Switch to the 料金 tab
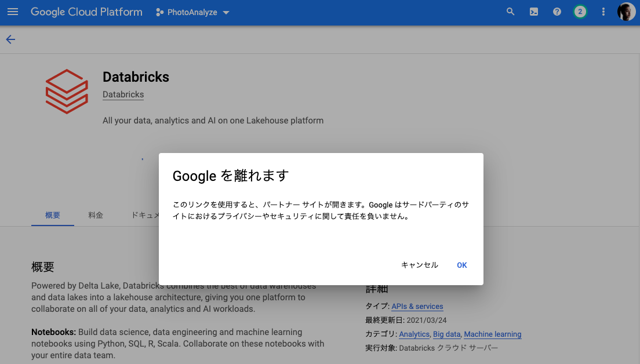The height and width of the screenshot is (364, 640). (96, 215)
